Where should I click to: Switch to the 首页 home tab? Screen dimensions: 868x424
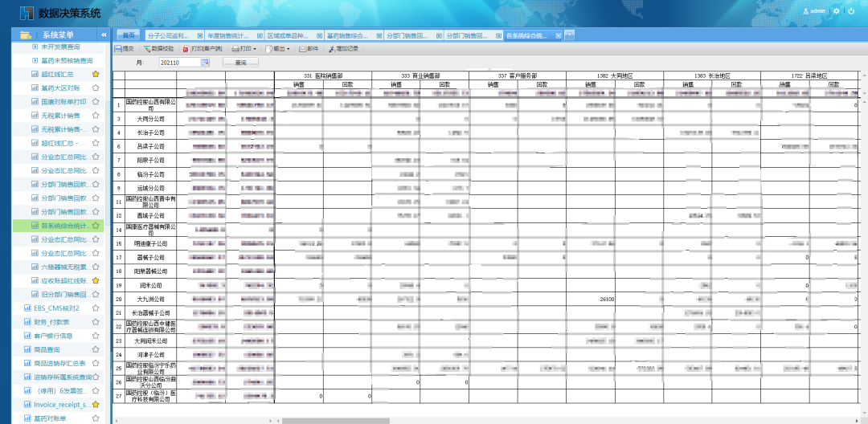tap(129, 35)
